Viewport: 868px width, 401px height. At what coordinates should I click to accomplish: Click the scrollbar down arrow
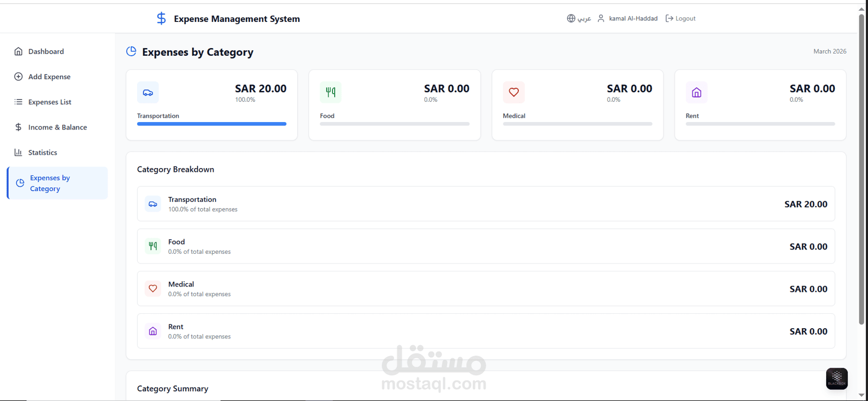click(x=862, y=395)
